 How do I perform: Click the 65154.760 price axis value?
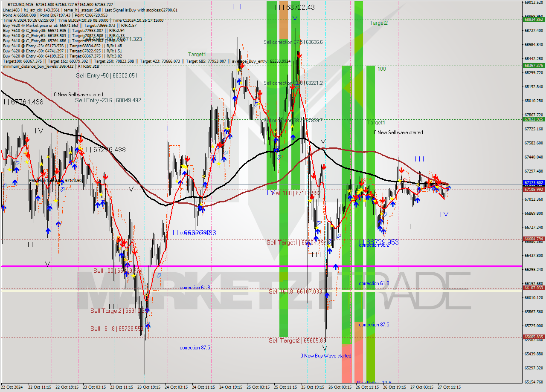click(534, 382)
